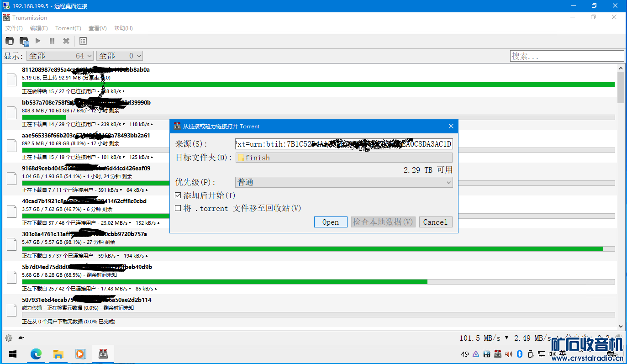Select torrent title starting with bb537a708e758f

pyautogui.click(x=86, y=102)
